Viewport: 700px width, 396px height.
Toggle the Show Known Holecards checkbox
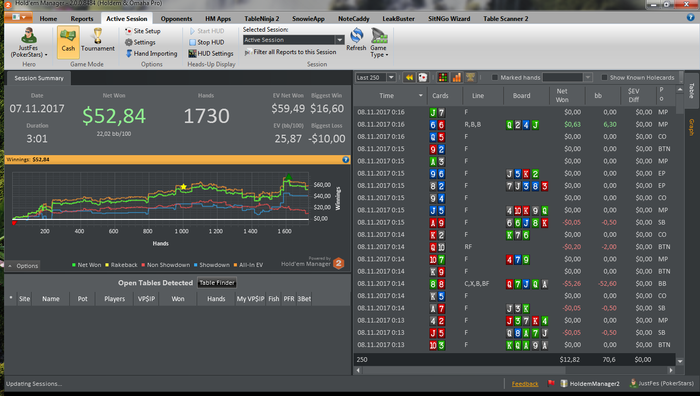[604, 78]
